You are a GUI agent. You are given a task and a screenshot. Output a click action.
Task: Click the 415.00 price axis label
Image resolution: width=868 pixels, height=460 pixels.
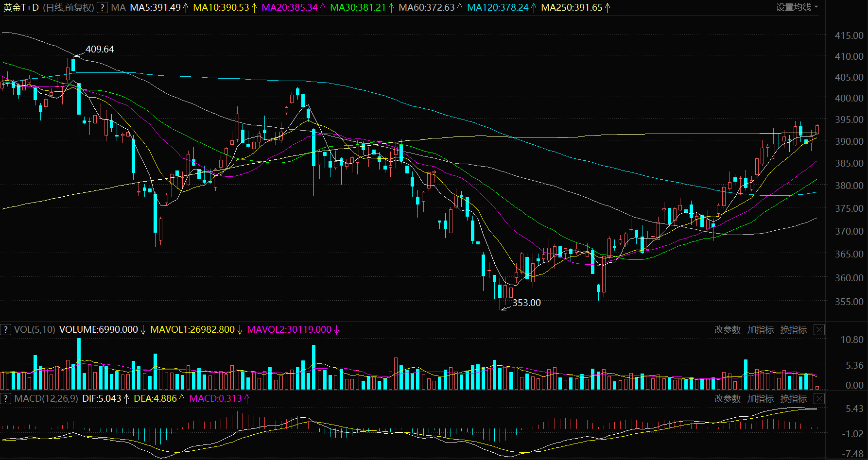pos(849,35)
